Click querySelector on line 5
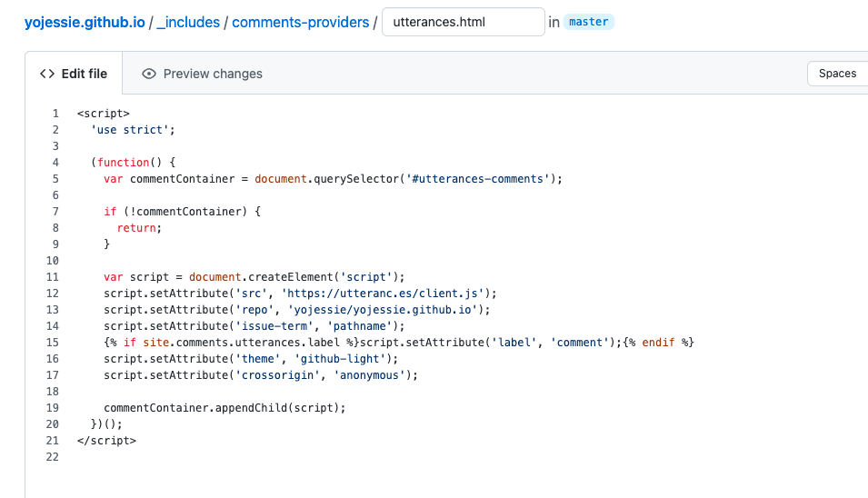Viewport: 868px width, 498px height. tap(356, 179)
